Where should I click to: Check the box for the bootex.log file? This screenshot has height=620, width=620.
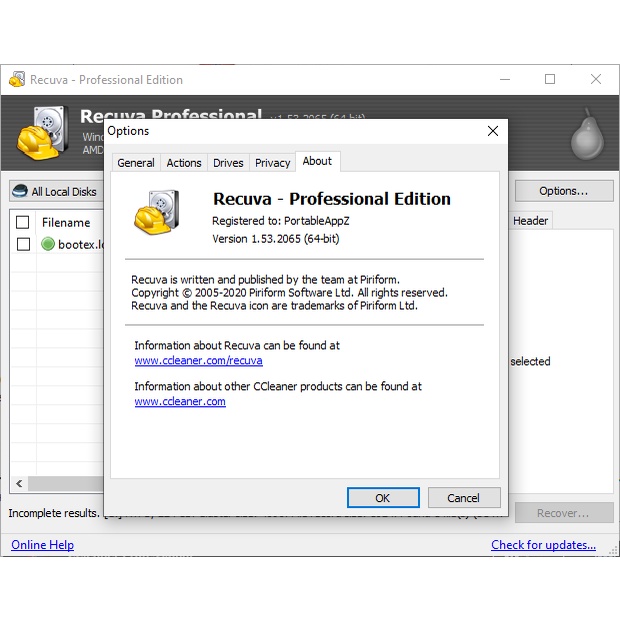coord(23,244)
